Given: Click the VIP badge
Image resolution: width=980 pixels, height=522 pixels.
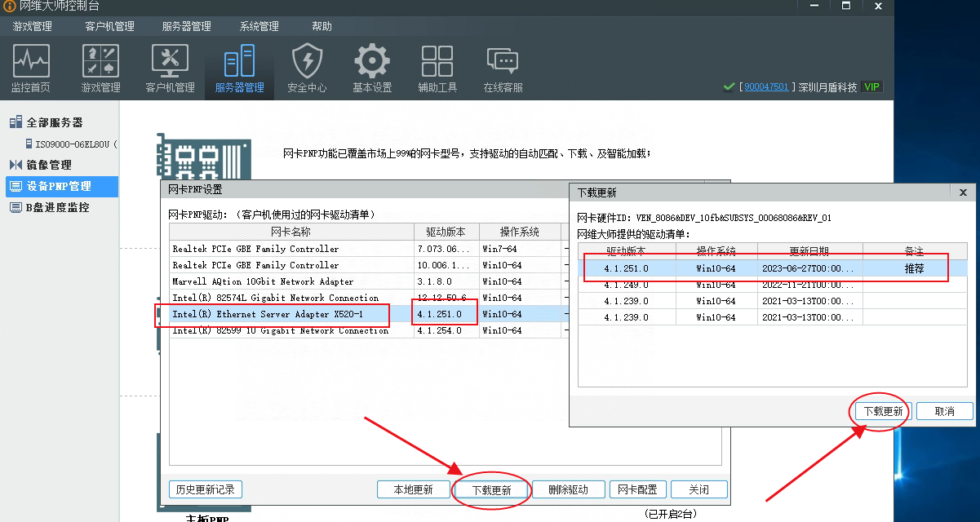Looking at the screenshot, I should [872, 86].
